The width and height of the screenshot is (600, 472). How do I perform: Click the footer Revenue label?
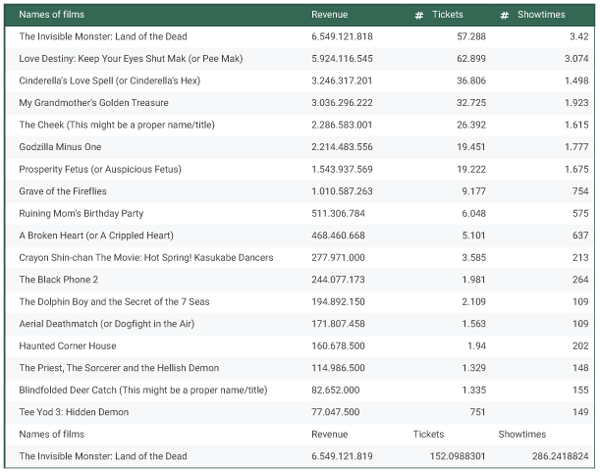click(330, 434)
